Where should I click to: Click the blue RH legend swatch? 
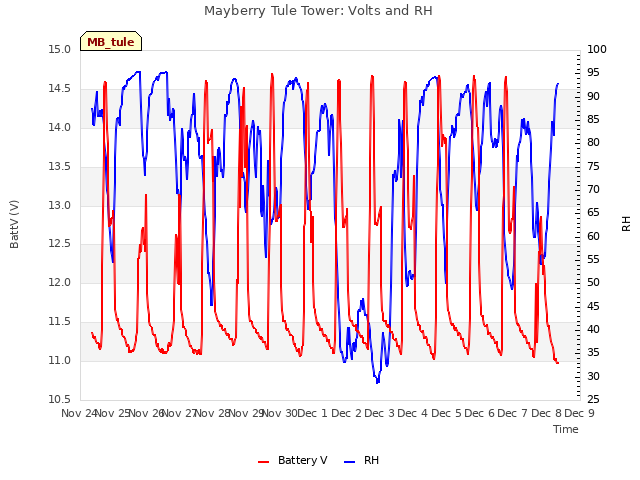(350, 461)
